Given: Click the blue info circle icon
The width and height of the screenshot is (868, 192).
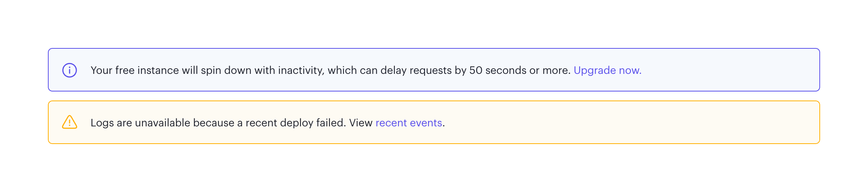Looking at the screenshot, I should click(70, 70).
